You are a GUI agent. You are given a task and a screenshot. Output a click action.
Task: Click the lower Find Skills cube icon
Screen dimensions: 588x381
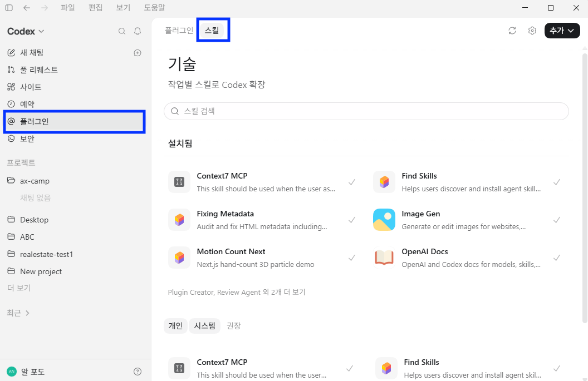coord(386,368)
